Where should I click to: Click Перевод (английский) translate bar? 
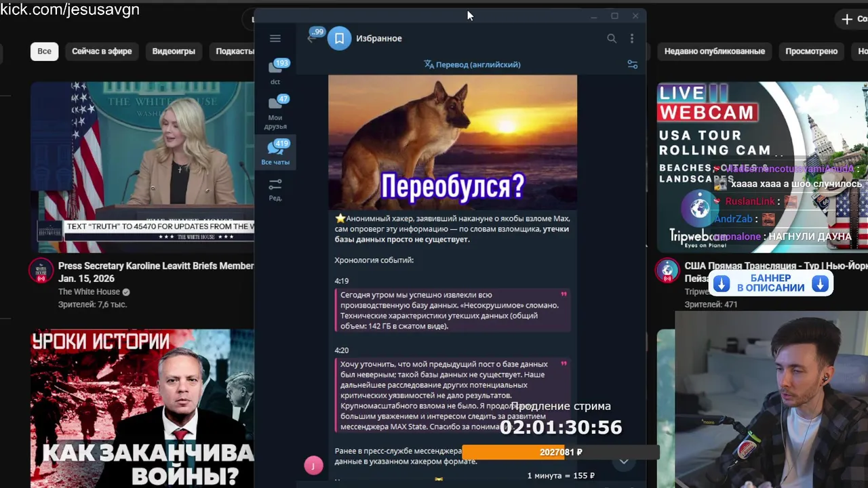point(472,64)
